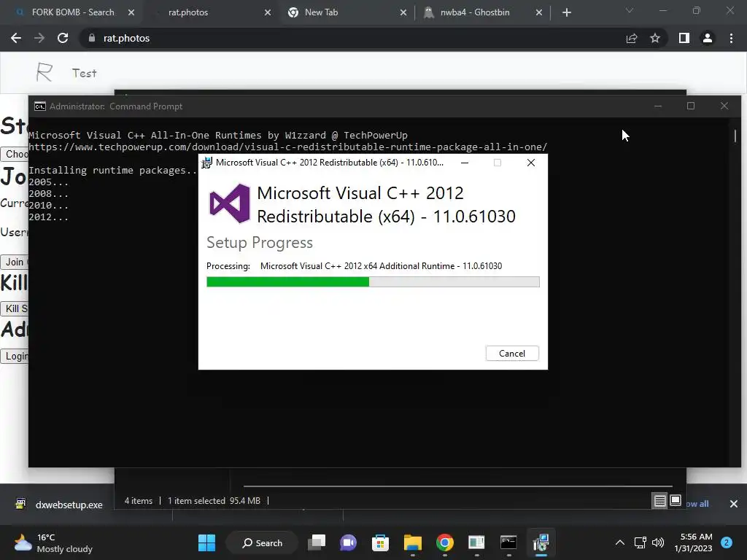Open File Explorer from taskbar
The height and width of the screenshot is (560, 747).
(x=413, y=542)
